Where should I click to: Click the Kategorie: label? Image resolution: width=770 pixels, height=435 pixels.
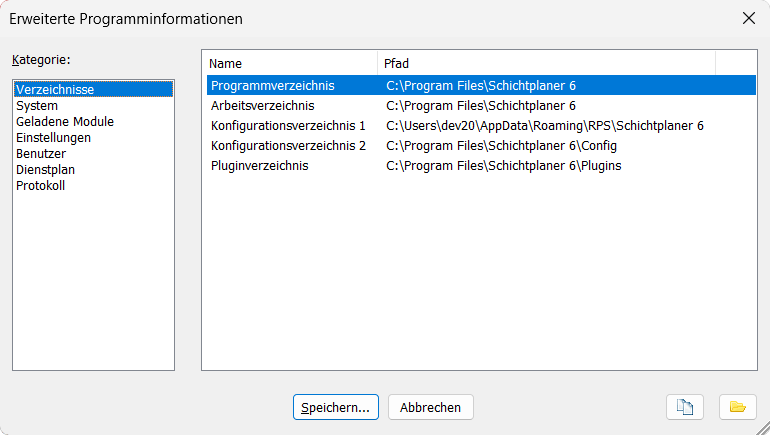[41, 60]
